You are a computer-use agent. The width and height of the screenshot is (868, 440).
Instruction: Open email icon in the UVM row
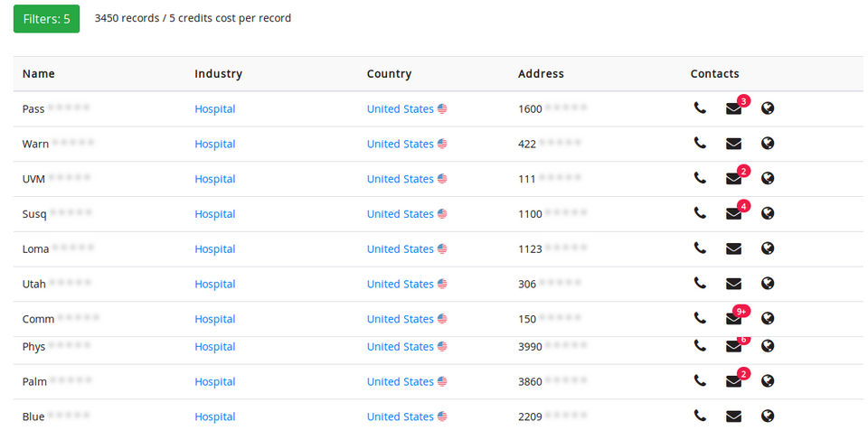tap(733, 179)
